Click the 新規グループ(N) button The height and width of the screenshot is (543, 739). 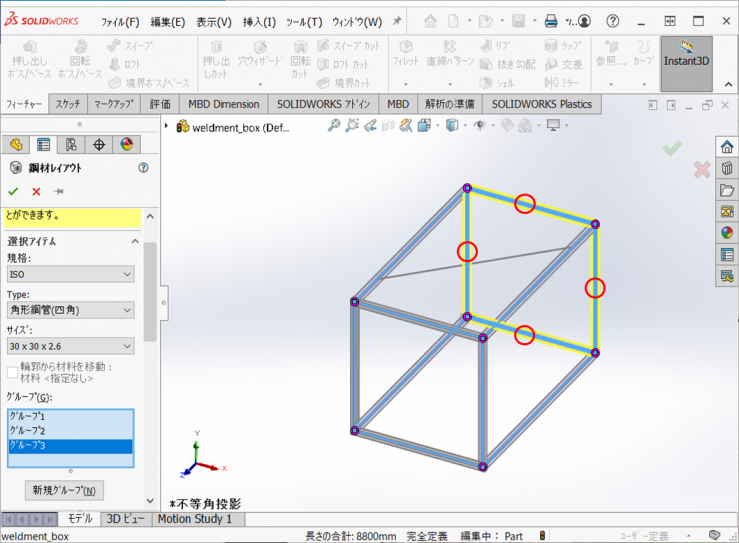click(63, 490)
